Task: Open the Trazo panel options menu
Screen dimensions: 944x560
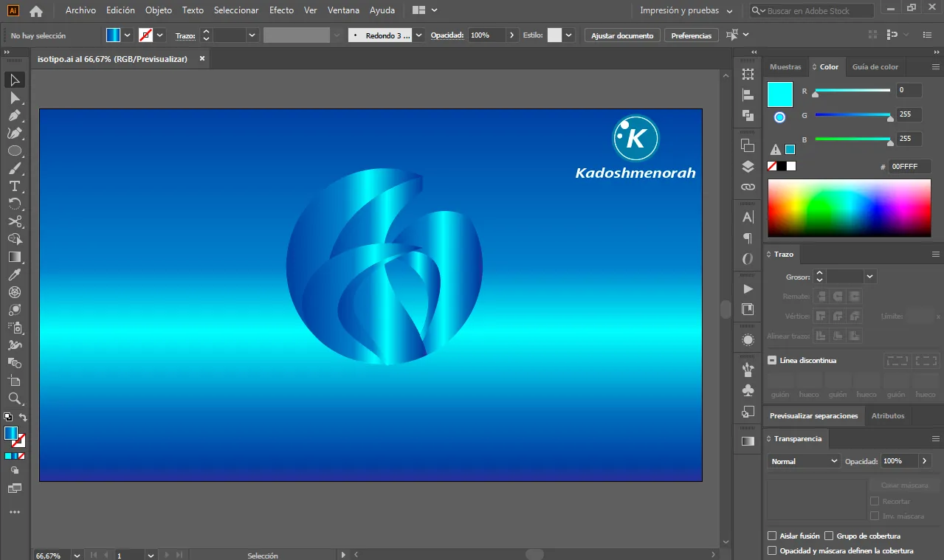Action: coord(935,254)
